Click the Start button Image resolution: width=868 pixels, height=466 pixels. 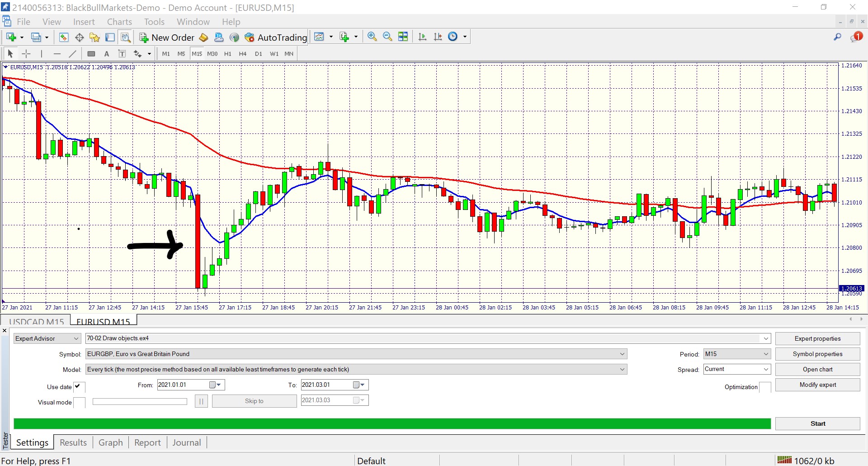817,423
